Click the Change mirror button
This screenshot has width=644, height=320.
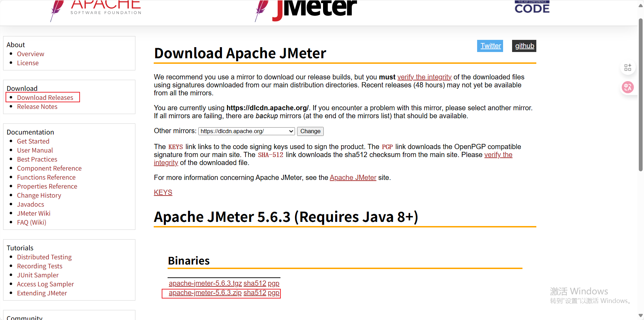point(310,131)
